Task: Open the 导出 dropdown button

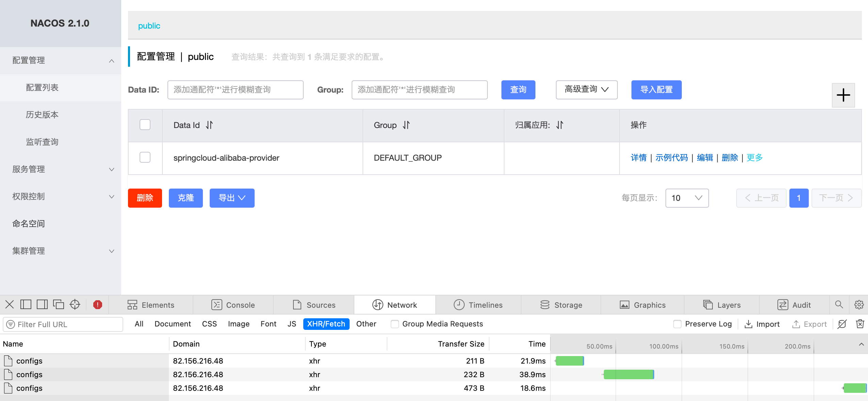Action: (232, 198)
